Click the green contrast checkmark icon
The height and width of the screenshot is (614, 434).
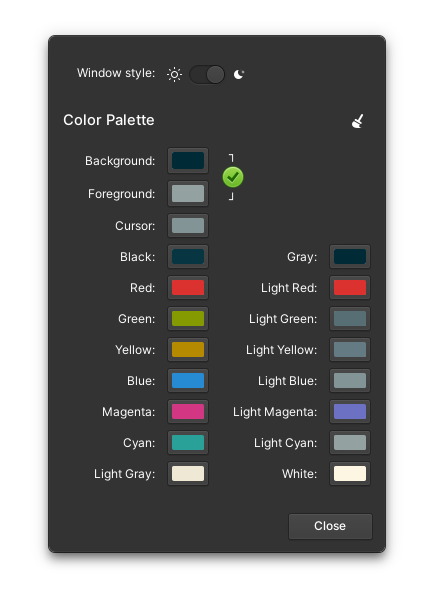click(233, 177)
